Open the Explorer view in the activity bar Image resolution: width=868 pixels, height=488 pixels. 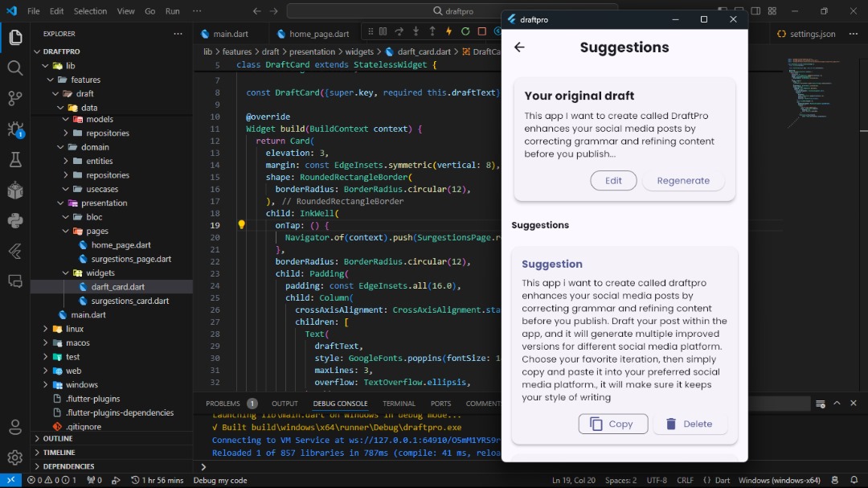pos(15,37)
